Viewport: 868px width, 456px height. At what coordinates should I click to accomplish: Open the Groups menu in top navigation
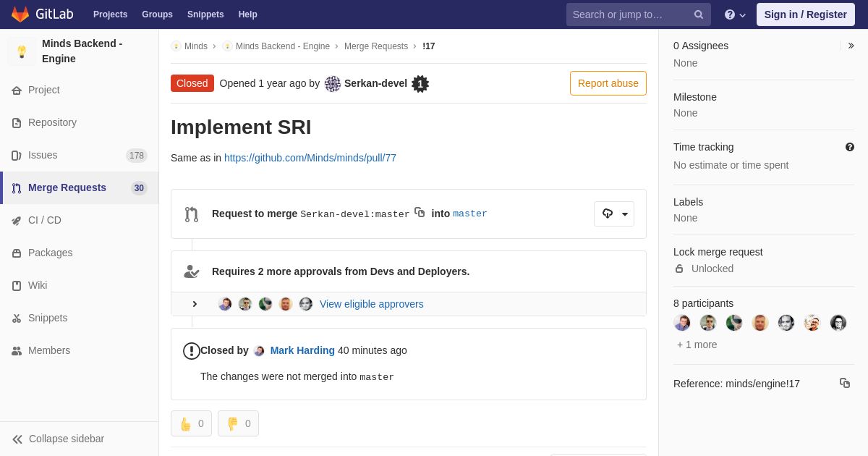[157, 14]
